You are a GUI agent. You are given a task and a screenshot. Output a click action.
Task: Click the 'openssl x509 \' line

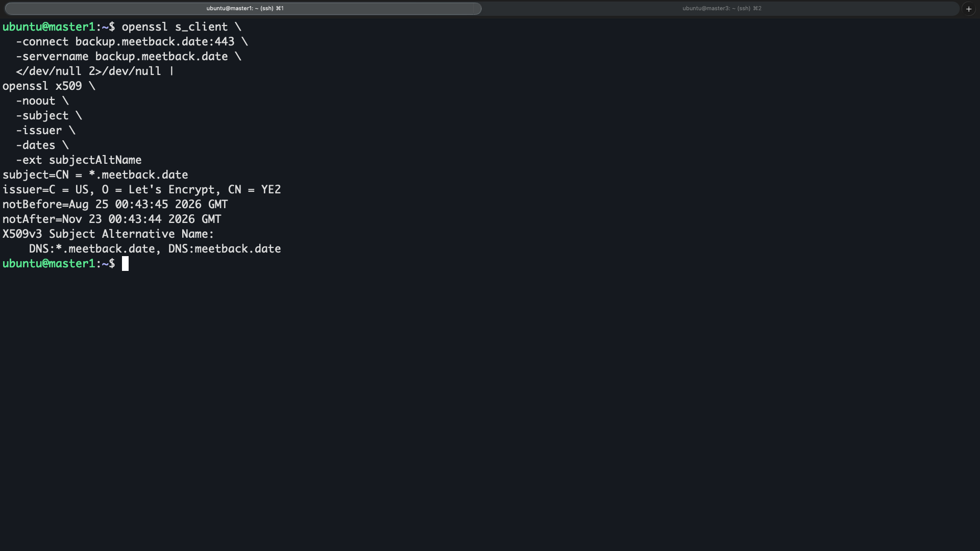[49, 86]
